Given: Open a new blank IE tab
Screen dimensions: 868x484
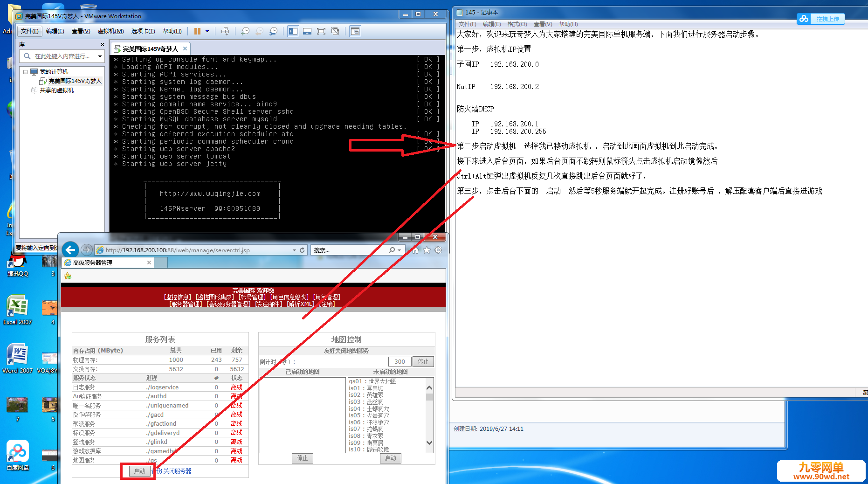Looking at the screenshot, I should [161, 263].
